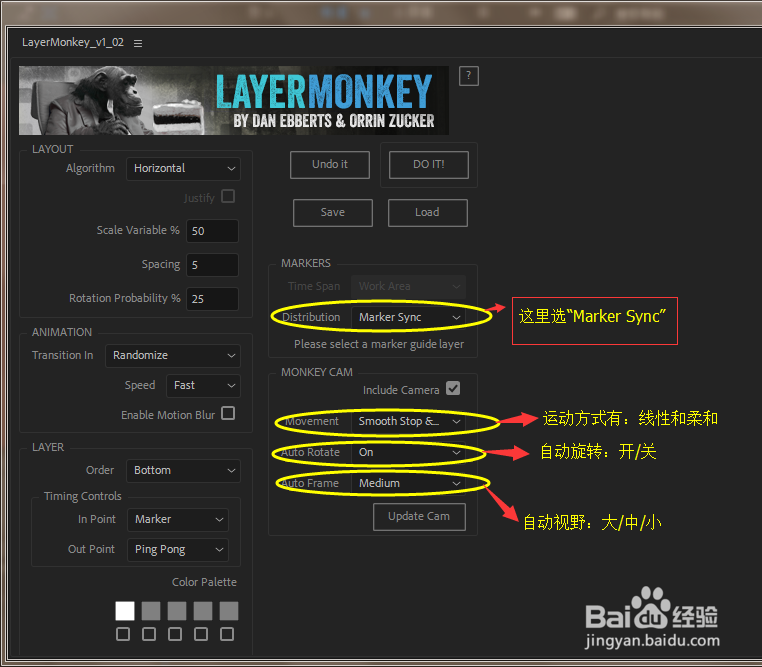Image resolution: width=762 pixels, height=667 pixels.
Task: Click the Load button
Action: click(x=428, y=213)
